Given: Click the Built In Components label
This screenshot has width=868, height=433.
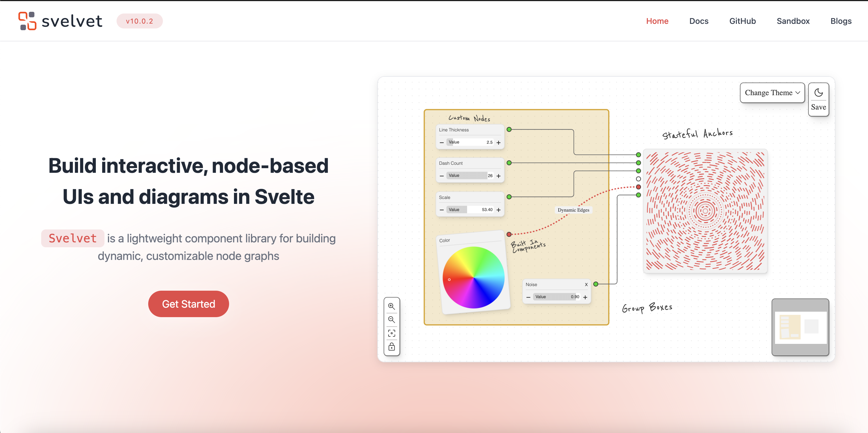Looking at the screenshot, I should (x=528, y=246).
